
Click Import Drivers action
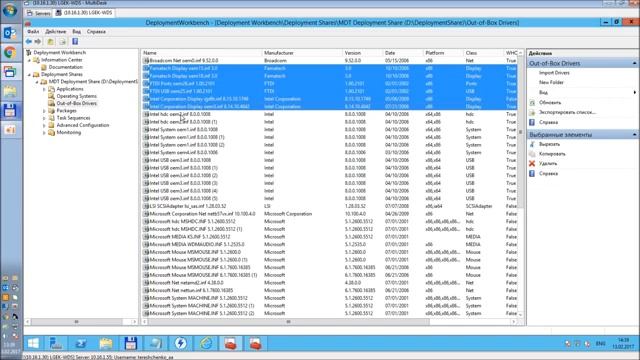pyautogui.click(x=554, y=73)
